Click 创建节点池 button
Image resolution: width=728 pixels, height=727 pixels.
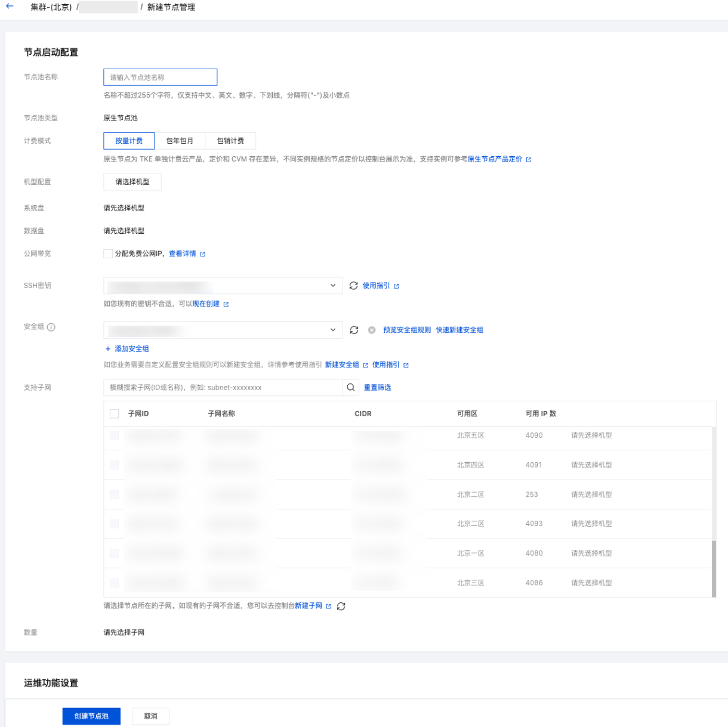(91, 716)
